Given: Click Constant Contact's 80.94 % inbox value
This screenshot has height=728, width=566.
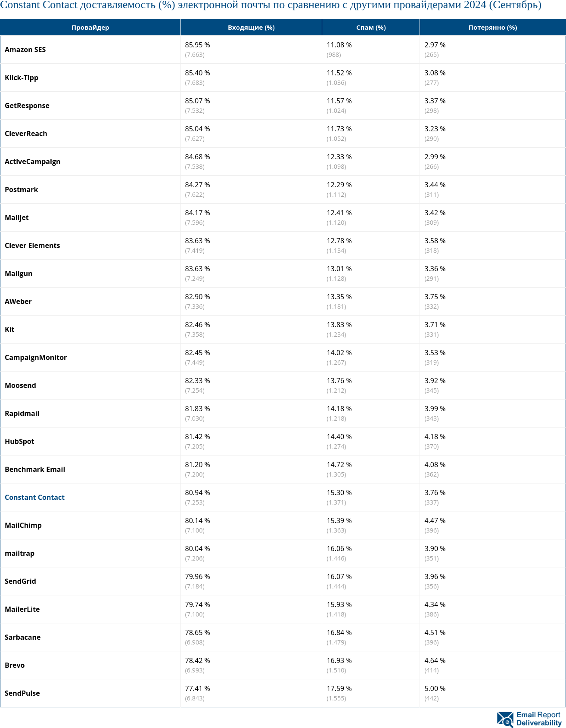Looking at the screenshot, I should coord(197,493).
